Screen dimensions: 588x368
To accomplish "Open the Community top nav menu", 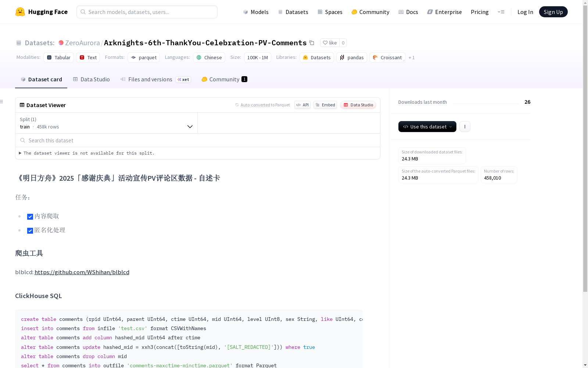I will 370,12.
